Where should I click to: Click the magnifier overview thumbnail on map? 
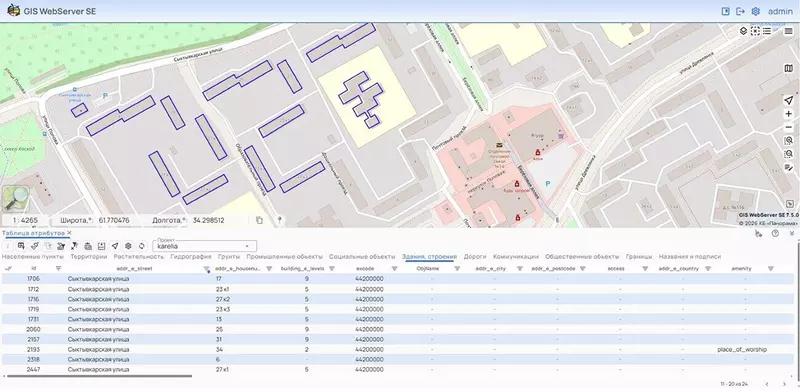click(x=16, y=199)
